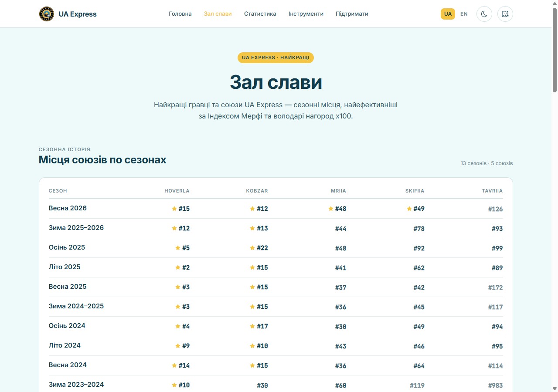
Task: Click the star beside Mriia #48 Весна 2026
Action: 331,209
